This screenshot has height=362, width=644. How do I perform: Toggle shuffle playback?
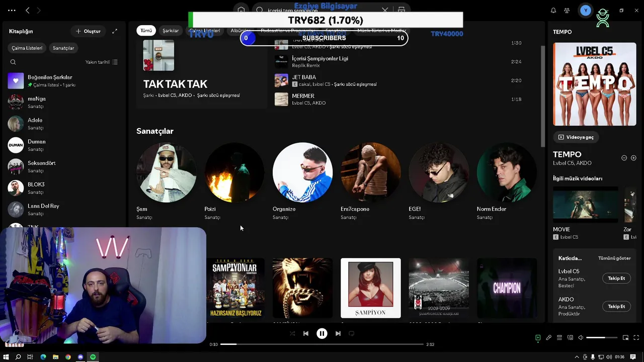pos(292,333)
